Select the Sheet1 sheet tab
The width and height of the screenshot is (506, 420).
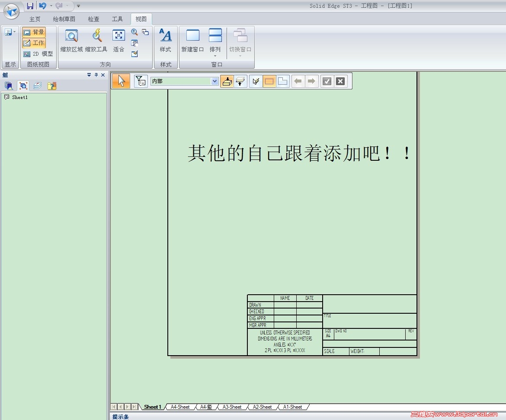152,407
